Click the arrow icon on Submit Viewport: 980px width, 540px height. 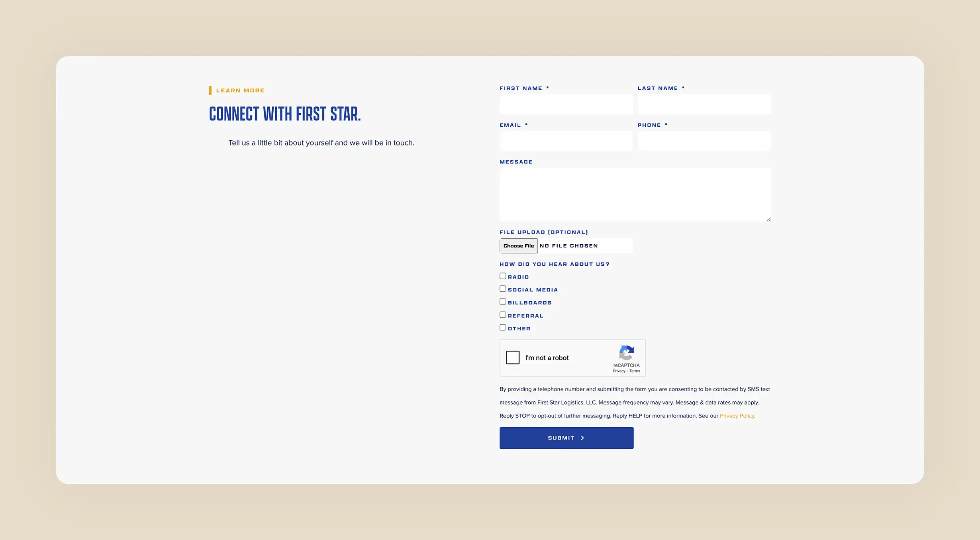(x=582, y=438)
